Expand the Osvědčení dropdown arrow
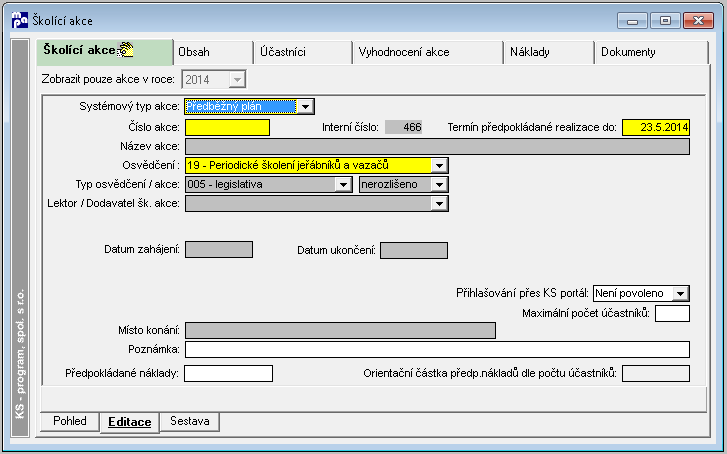The width and height of the screenshot is (727, 454). click(x=439, y=165)
